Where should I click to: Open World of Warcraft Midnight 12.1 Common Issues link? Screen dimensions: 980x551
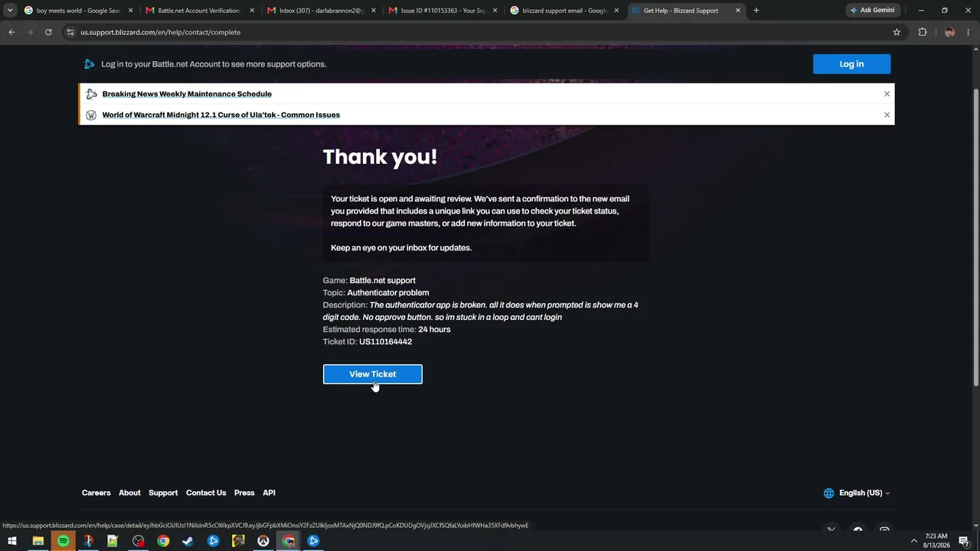click(x=221, y=115)
